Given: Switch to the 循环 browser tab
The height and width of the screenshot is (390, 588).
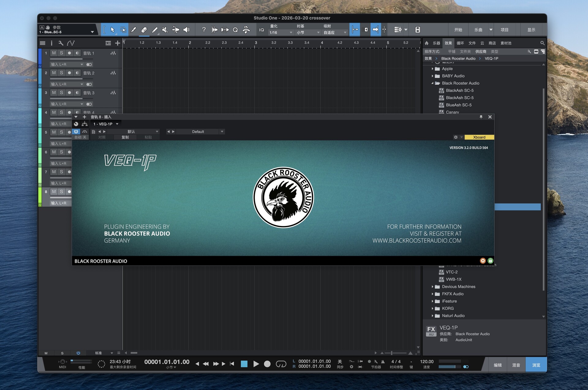Looking at the screenshot, I should (x=460, y=43).
